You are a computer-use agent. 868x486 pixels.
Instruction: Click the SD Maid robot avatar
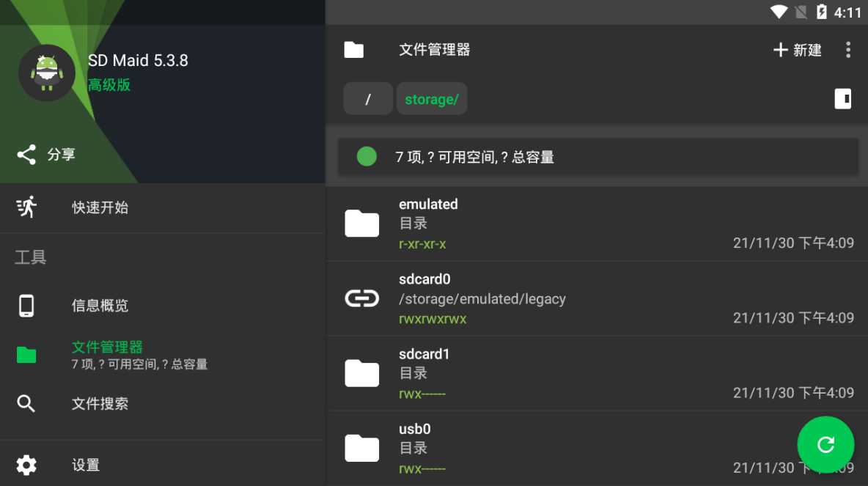coord(46,73)
